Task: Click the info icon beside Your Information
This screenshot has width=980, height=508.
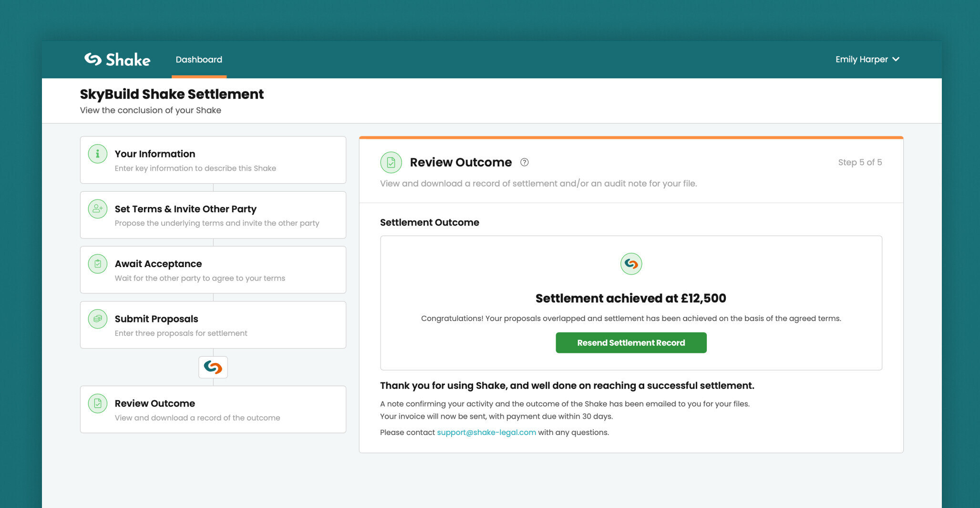Action: tap(97, 154)
